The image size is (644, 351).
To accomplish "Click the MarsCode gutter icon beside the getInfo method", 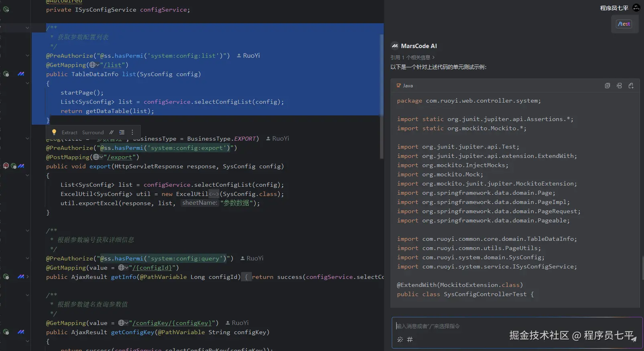I will click(21, 276).
